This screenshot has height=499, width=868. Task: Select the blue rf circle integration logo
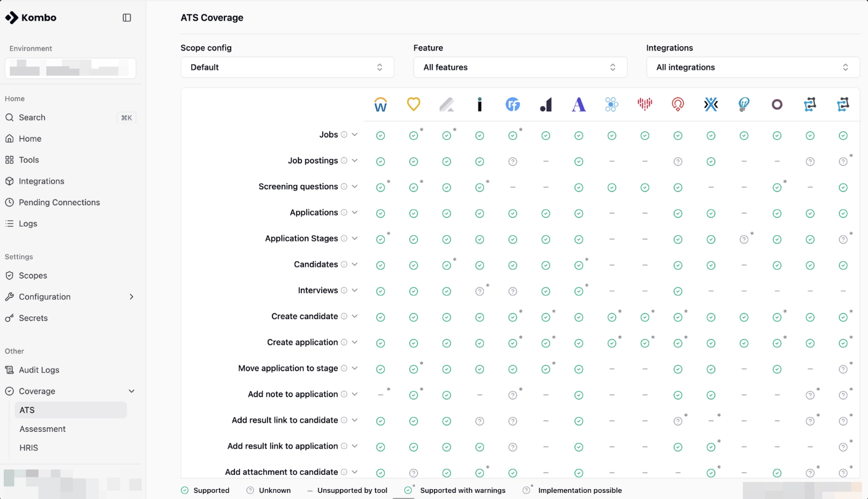pyautogui.click(x=513, y=105)
